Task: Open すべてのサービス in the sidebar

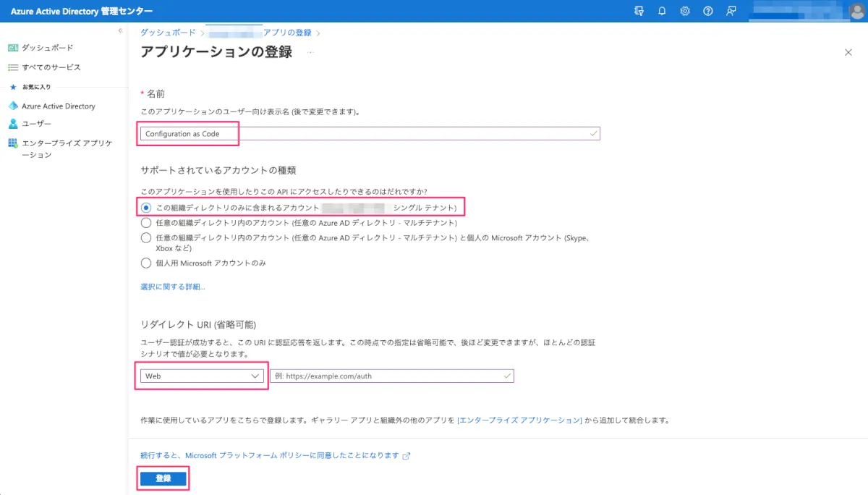Action: pos(51,67)
